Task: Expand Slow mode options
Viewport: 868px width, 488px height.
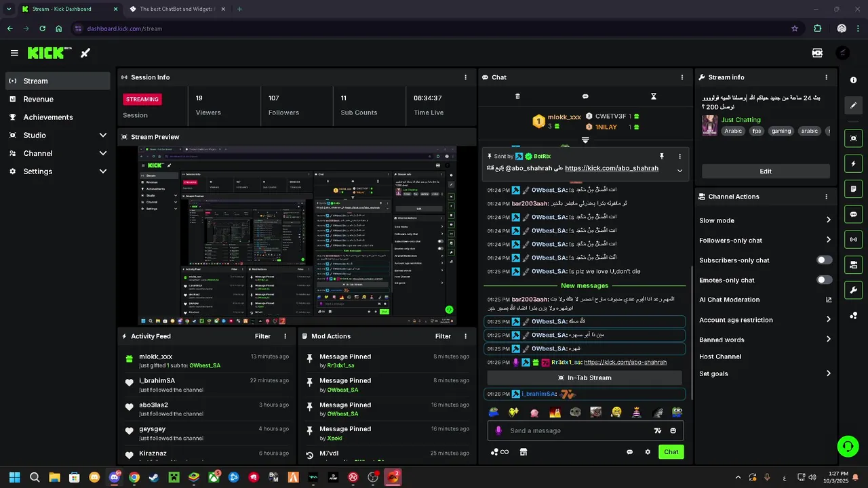Action: [828, 220]
